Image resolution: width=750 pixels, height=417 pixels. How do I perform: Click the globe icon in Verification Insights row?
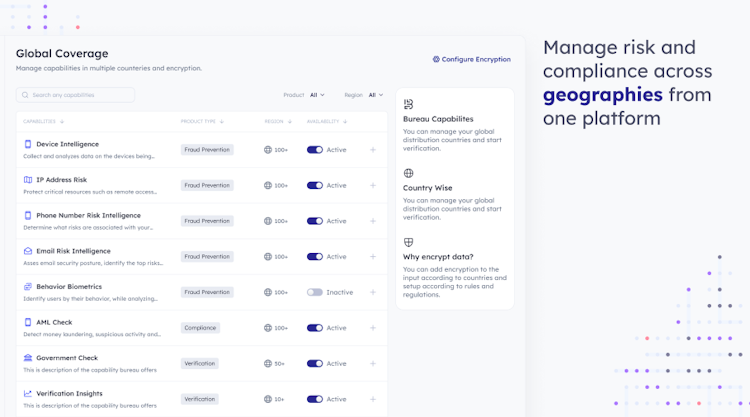268,399
